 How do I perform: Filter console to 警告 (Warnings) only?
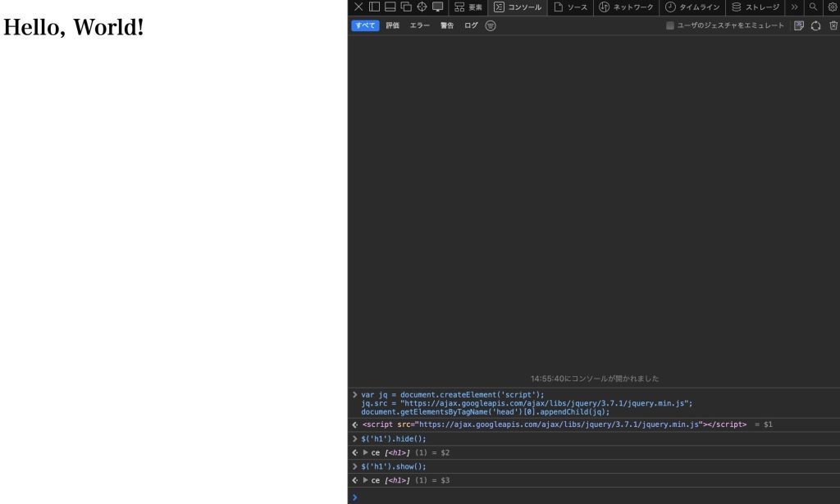447,25
